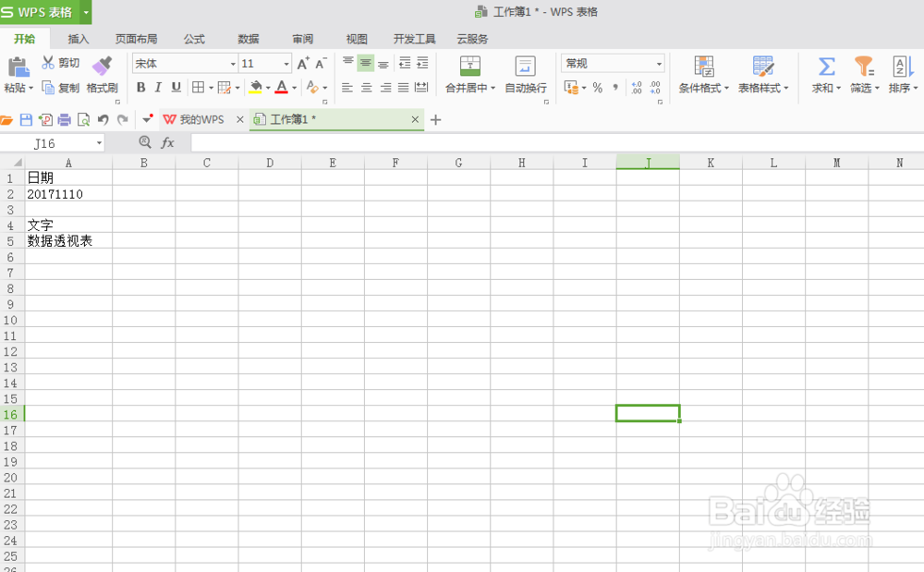Center text horizontally
924x572 pixels.
click(366, 88)
